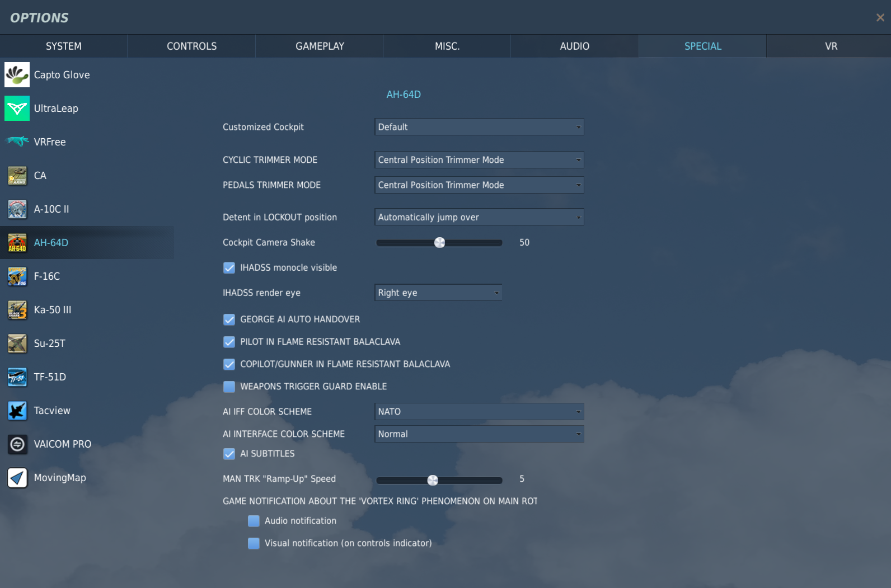Select the Special tab
The height and width of the screenshot is (588, 891).
point(703,46)
